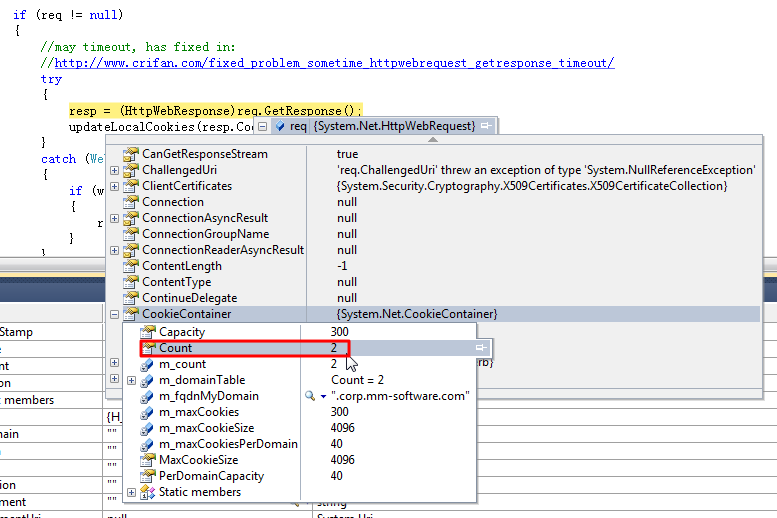
Task: Open the crifan.com URL link in the comment
Action: [x=334, y=63]
